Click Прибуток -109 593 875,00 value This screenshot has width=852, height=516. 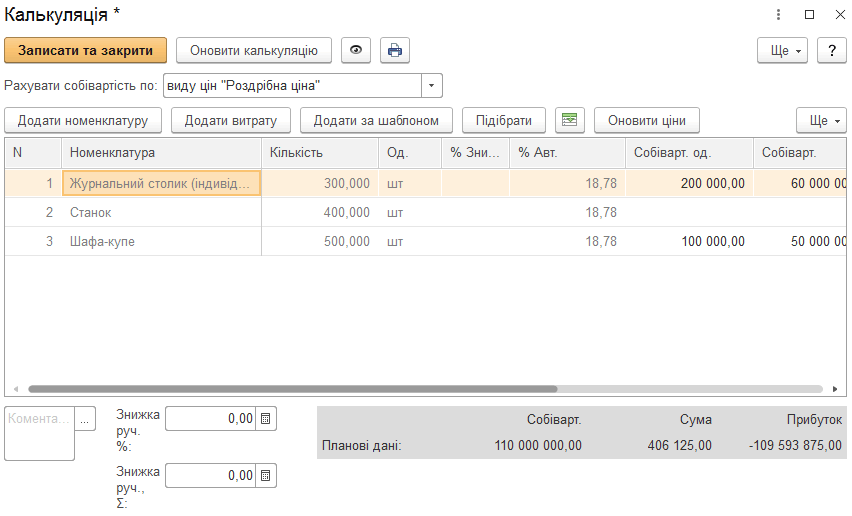pyautogui.click(x=795, y=445)
